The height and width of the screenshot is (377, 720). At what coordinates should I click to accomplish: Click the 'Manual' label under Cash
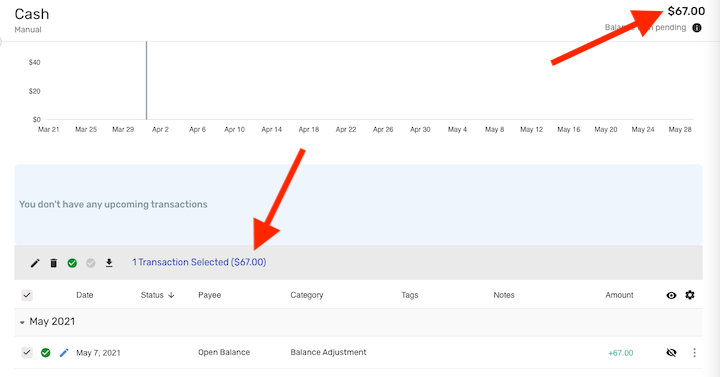28,30
